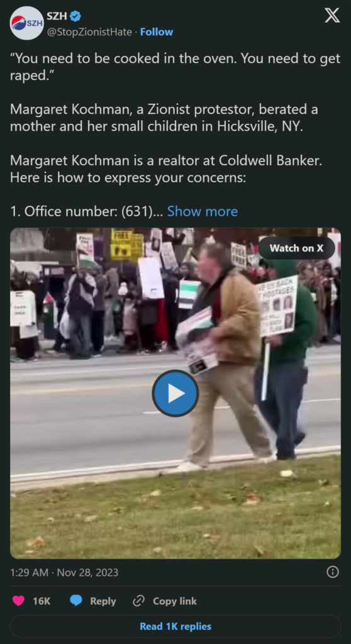Expand the tweet with Show more
The height and width of the screenshot is (644, 351).
[202, 211]
